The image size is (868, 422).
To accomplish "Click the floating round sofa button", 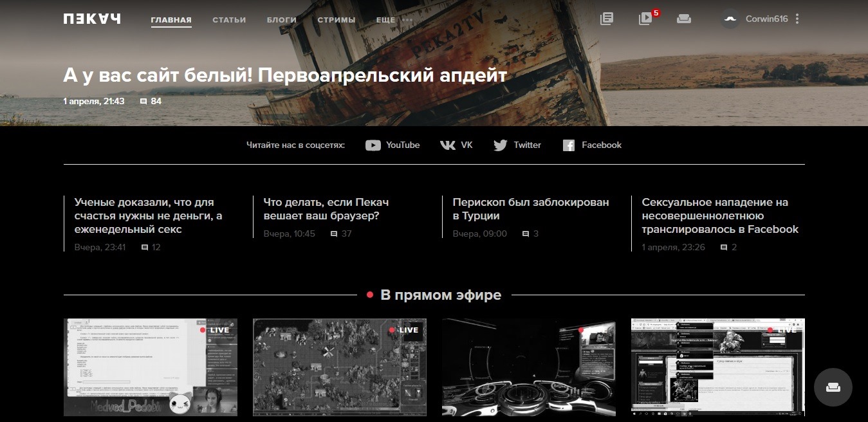I will pos(833,387).
